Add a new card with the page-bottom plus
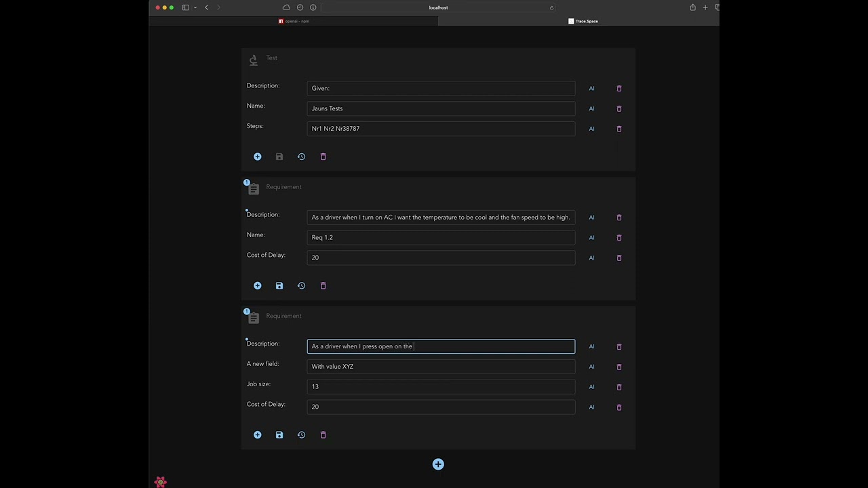This screenshot has height=488, width=868. [x=438, y=464]
